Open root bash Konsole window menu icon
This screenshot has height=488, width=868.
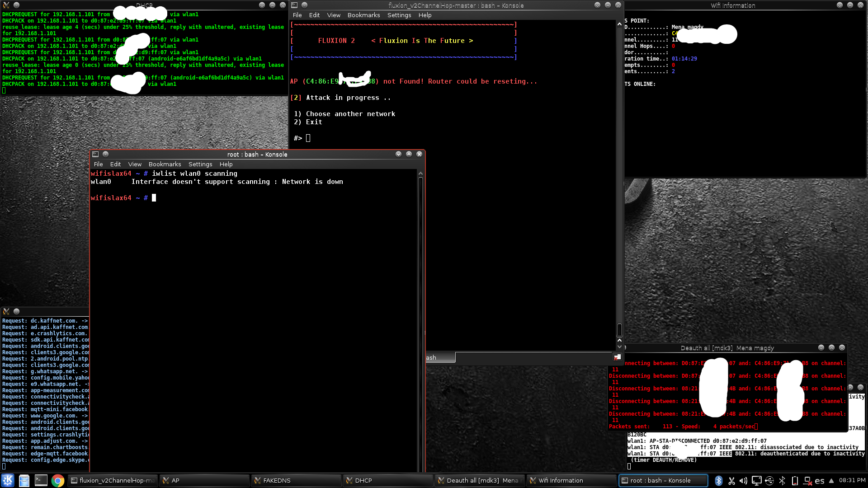95,154
